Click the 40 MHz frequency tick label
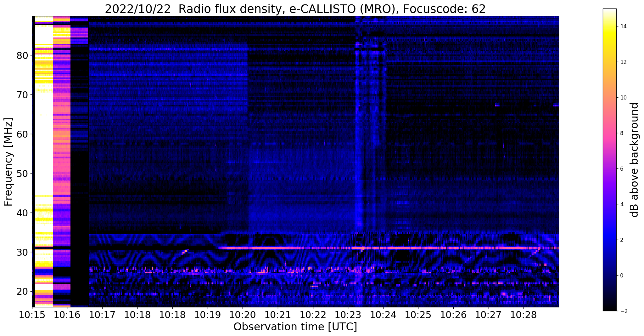The image size is (644, 336). 22,213
